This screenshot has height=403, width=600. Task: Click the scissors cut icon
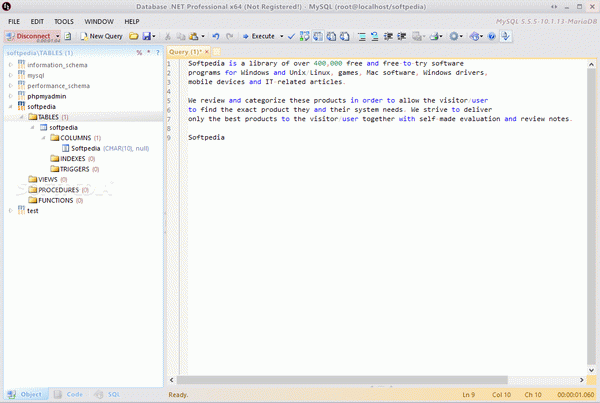click(168, 36)
